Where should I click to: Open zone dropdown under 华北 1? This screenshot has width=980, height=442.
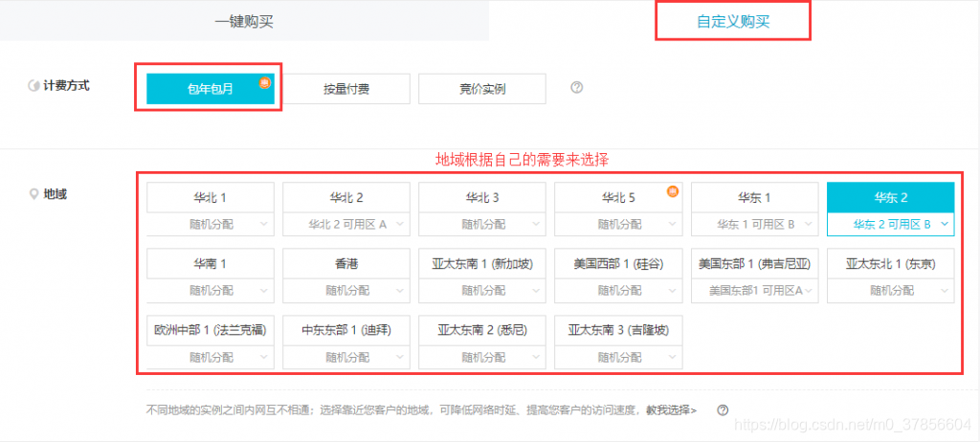pyautogui.click(x=211, y=225)
